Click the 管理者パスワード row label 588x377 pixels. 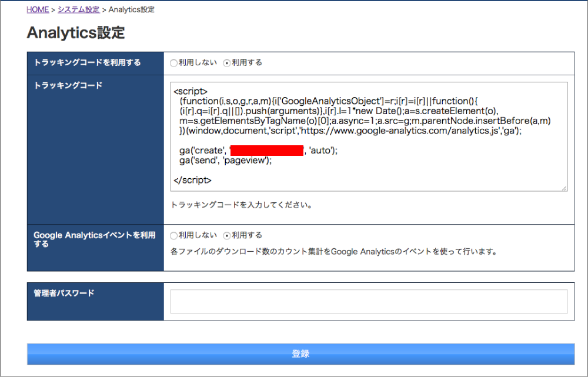[64, 293]
